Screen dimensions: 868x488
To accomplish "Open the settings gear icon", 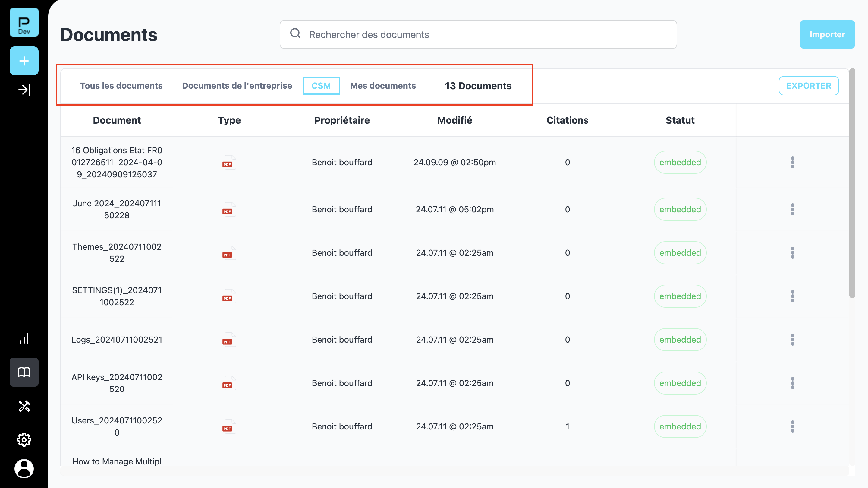I will 24,439.
